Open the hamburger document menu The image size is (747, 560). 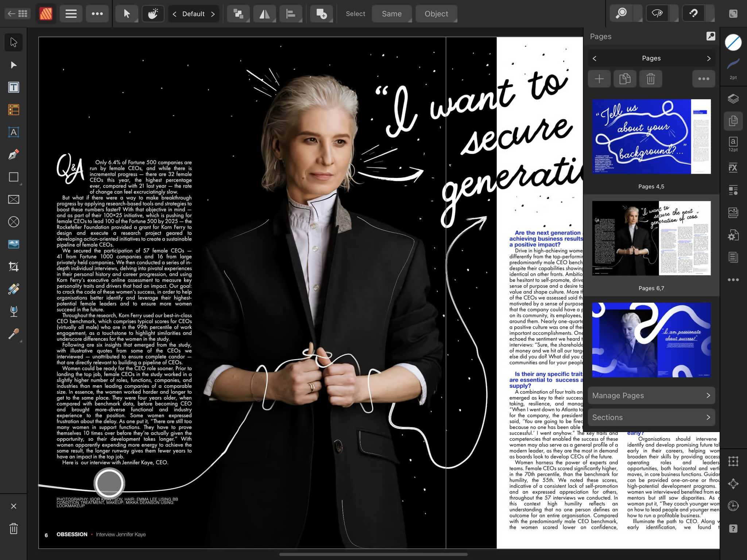click(71, 14)
